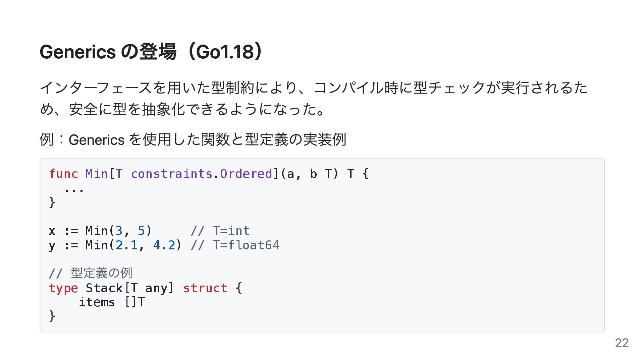Click the struct keyword
Image resolution: width=644 pixels, height=362 pixels.
point(205,288)
